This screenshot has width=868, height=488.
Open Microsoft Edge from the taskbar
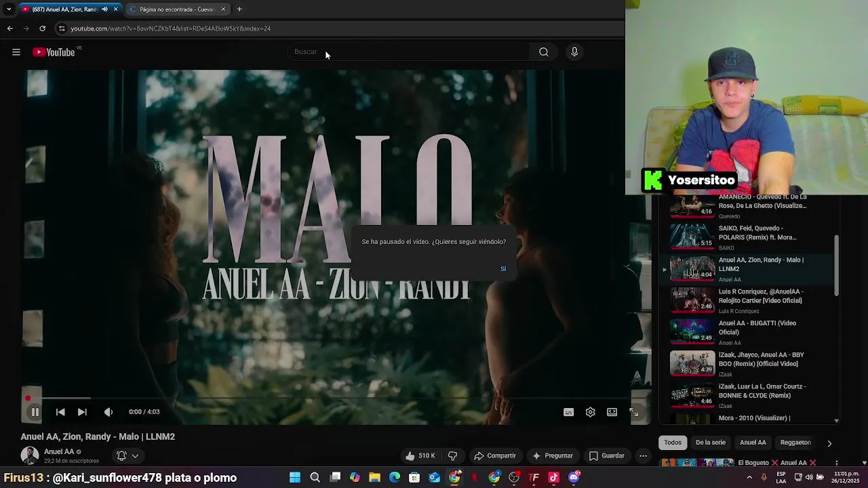395,478
